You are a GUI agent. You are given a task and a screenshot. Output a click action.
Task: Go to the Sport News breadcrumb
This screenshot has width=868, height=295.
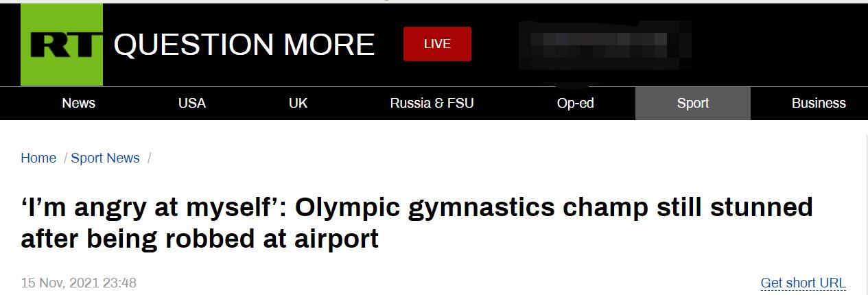coord(105,158)
